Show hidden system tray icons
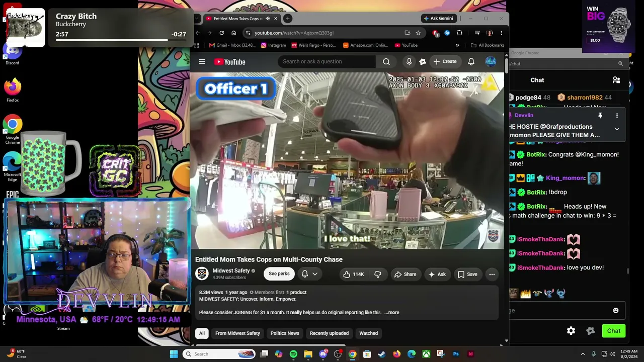Image resolution: width=644 pixels, height=362 pixels. coord(583,354)
